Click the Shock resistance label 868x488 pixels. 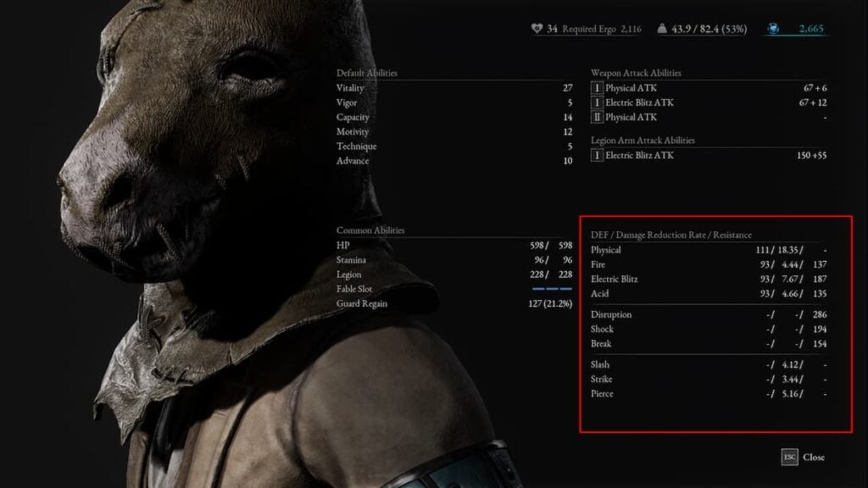(x=602, y=330)
